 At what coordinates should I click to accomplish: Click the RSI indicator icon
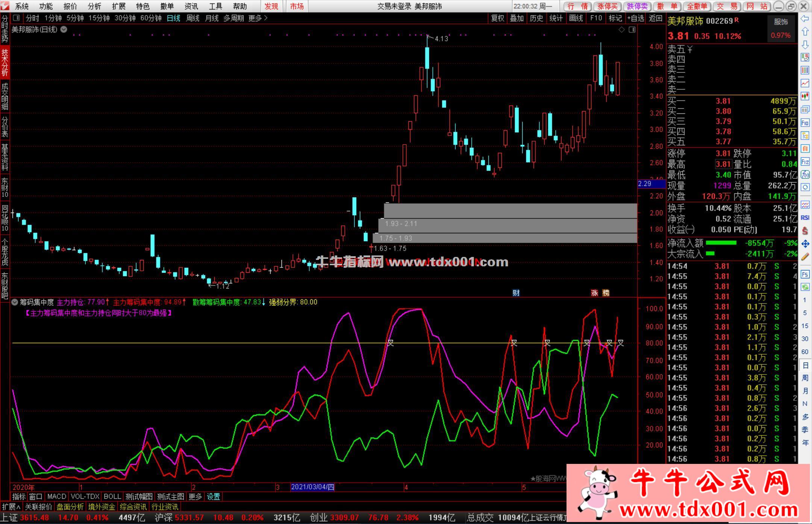click(805, 217)
